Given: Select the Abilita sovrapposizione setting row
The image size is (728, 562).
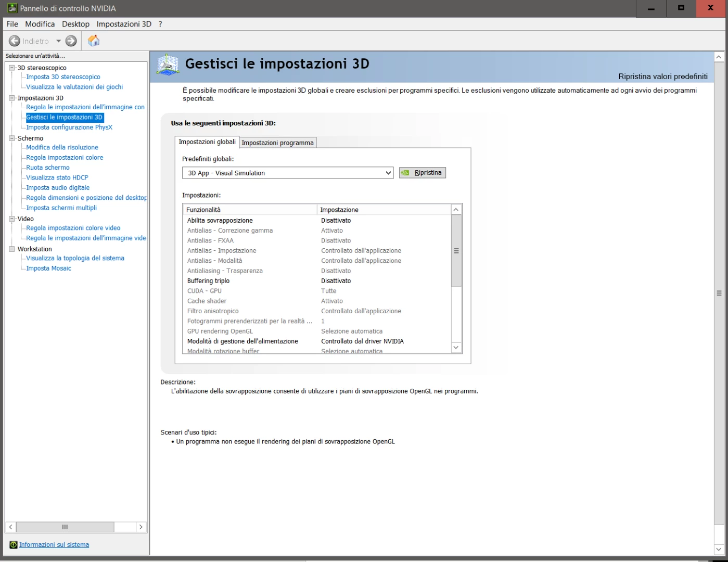Looking at the screenshot, I should [x=317, y=221].
